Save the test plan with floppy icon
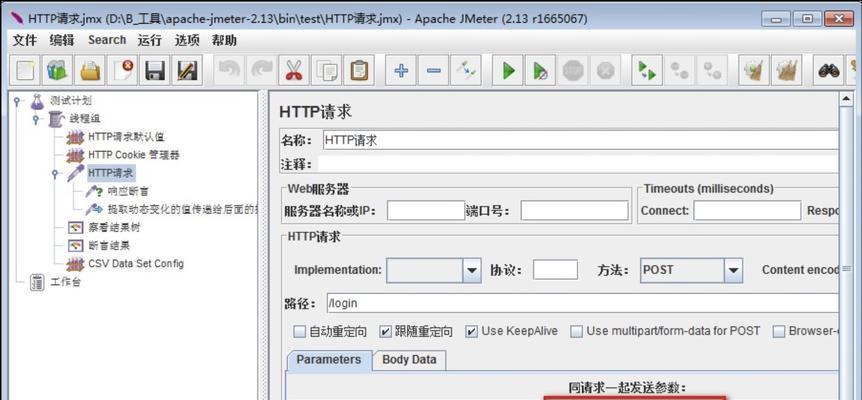 154,70
